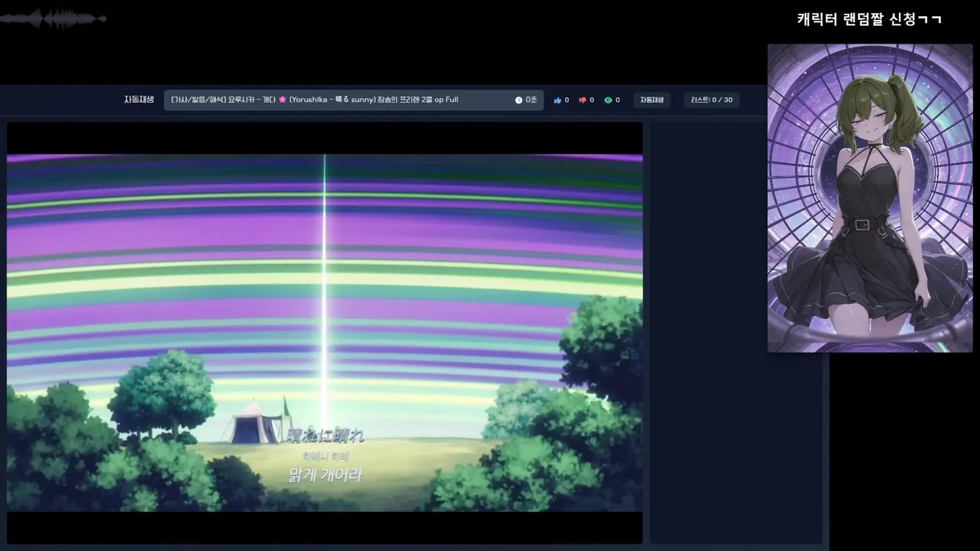Click the green eye views icon
Viewport: 980px width, 551px height.
pos(608,100)
